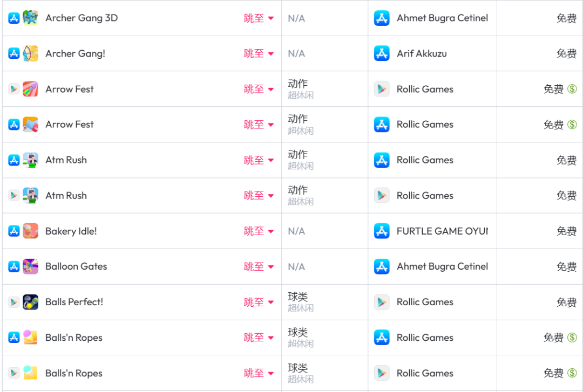This screenshot has width=583, height=392.
Task: Expand the 跳至 menu in Balls Perfect! row
Action: click(x=259, y=302)
